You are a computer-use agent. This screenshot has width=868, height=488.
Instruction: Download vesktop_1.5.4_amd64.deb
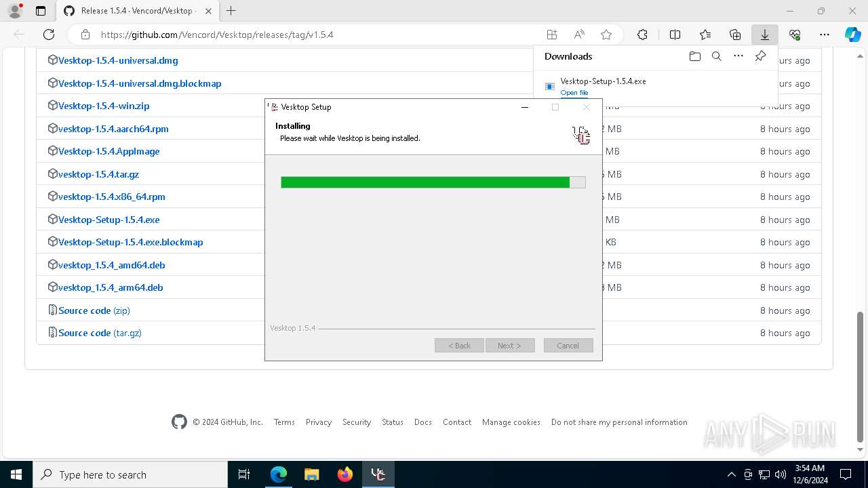tap(112, 265)
